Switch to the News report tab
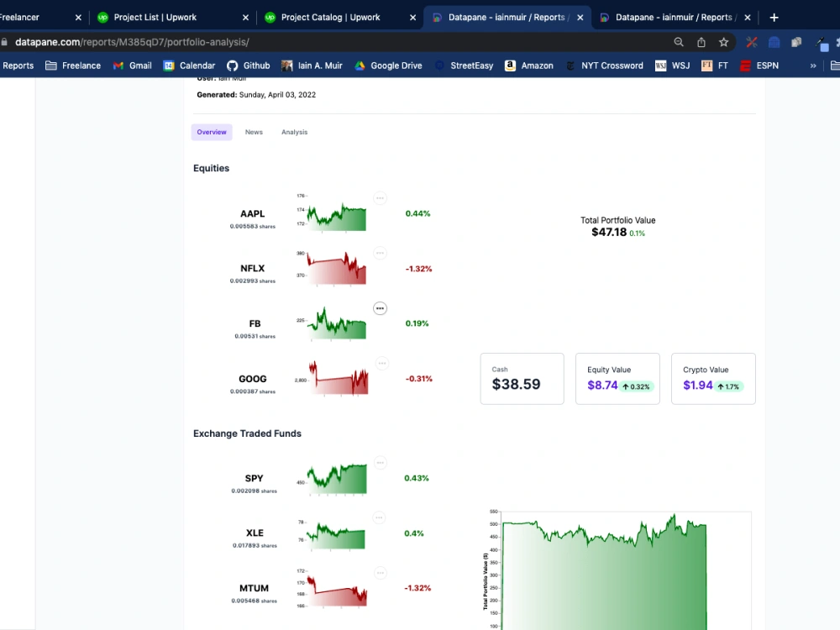The image size is (840, 630). (x=254, y=132)
